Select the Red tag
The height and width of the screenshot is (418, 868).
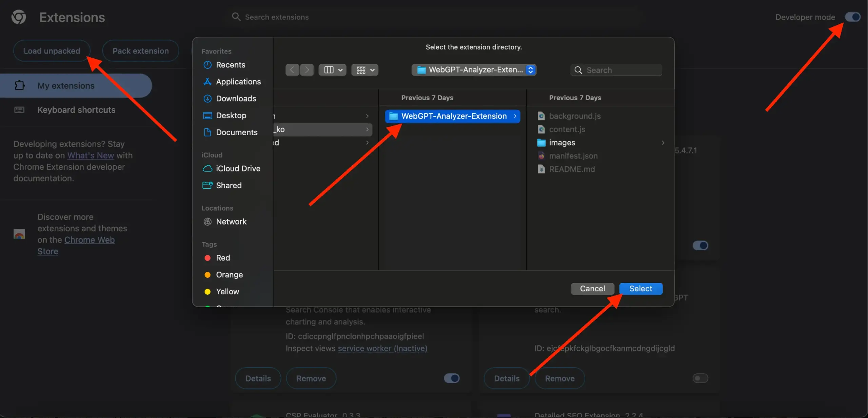click(223, 258)
